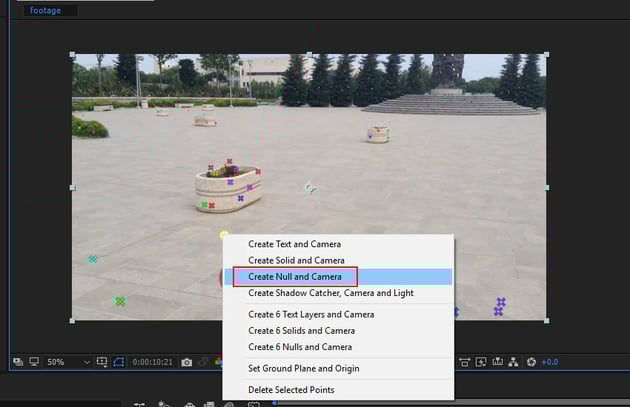This screenshot has width=630, height=407.
Task: Take a snapshot with the camera icon
Action: click(x=186, y=362)
